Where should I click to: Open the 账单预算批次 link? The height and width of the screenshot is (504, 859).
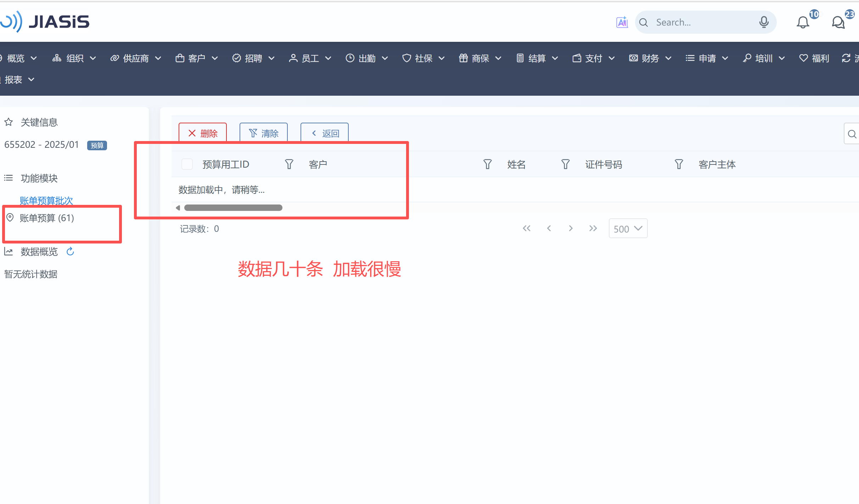[46, 201]
